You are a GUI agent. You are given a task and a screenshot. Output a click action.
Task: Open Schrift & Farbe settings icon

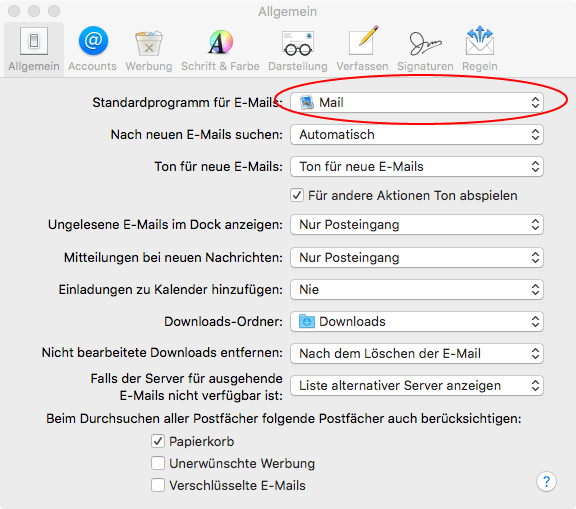(x=220, y=42)
